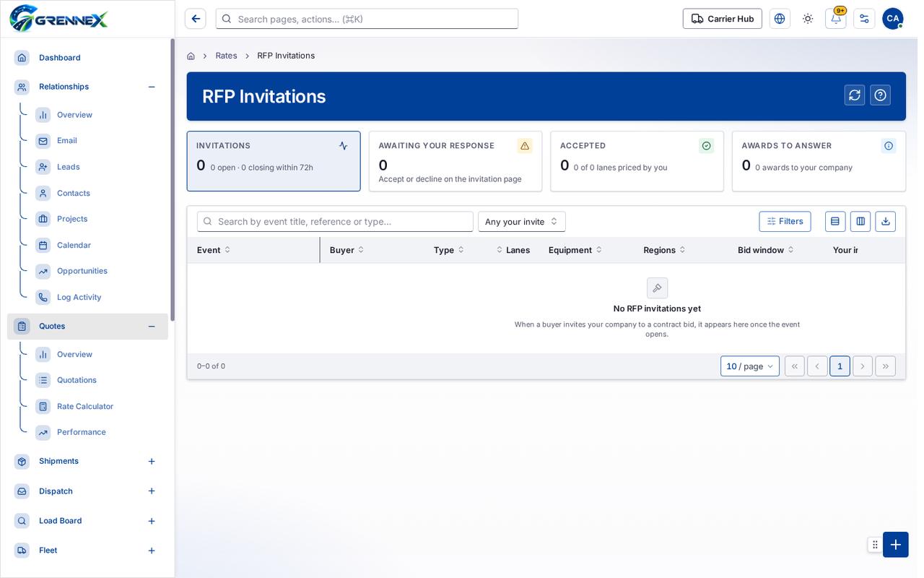
Task: Expand the Dispatch section
Action: pos(152,491)
